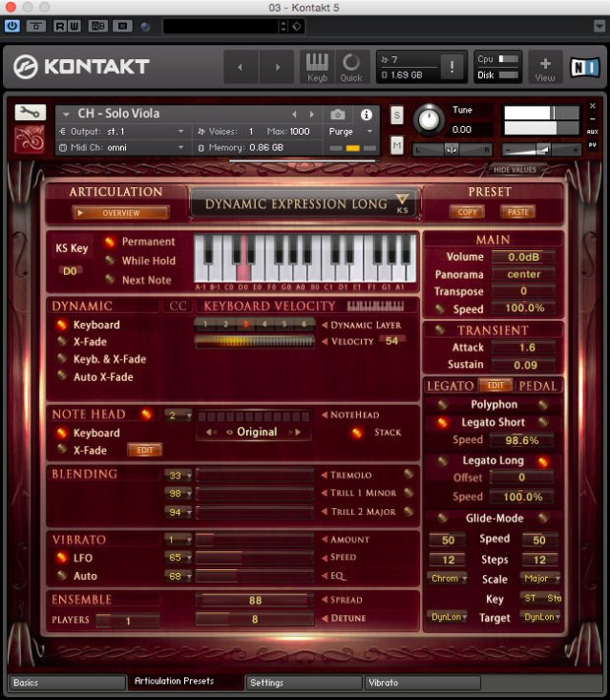Click the exclamation panic button
Viewport: 610px width, 700px height.
452,67
